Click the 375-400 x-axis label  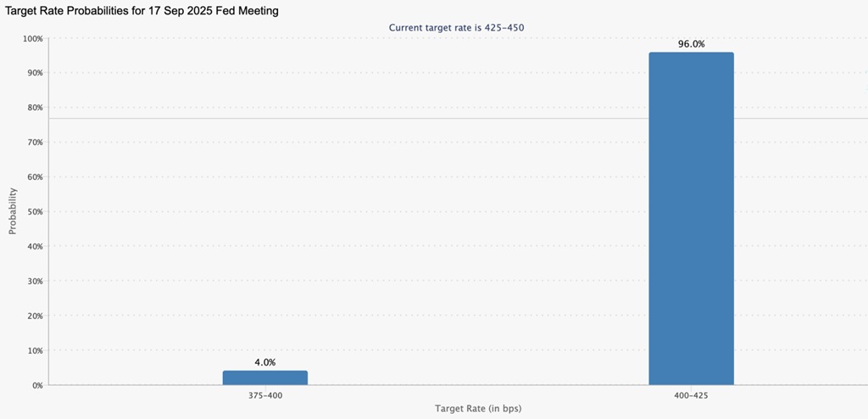[x=265, y=395]
